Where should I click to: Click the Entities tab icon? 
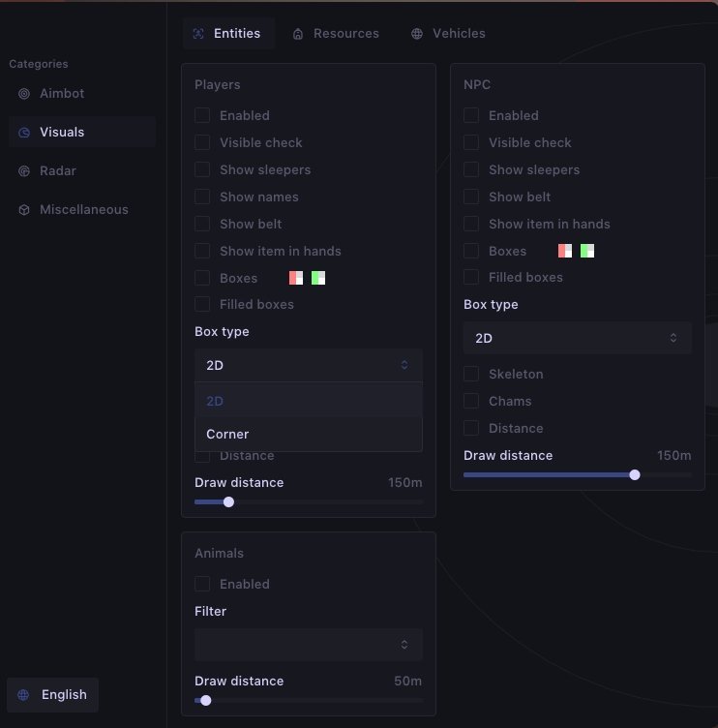pyautogui.click(x=198, y=34)
